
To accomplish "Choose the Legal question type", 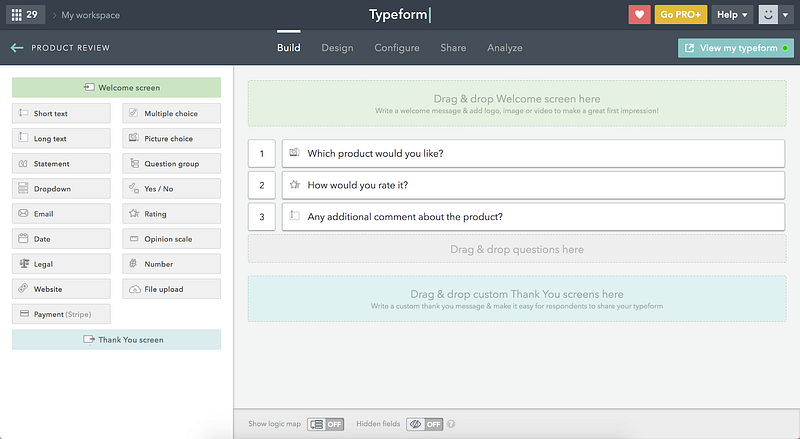I will point(61,264).
